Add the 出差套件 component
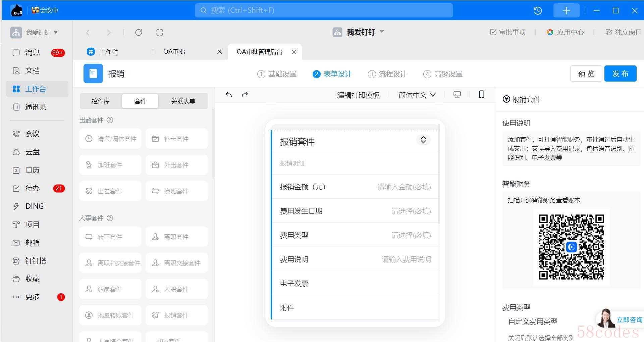644x342 pixels. point(110,191)
